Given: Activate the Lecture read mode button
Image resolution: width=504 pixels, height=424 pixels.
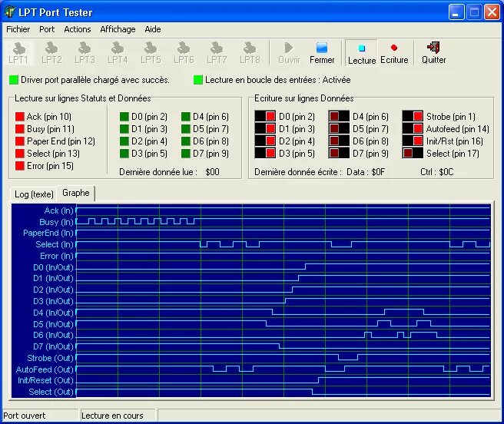Looking at the screenshot, I should click(362, 53).
